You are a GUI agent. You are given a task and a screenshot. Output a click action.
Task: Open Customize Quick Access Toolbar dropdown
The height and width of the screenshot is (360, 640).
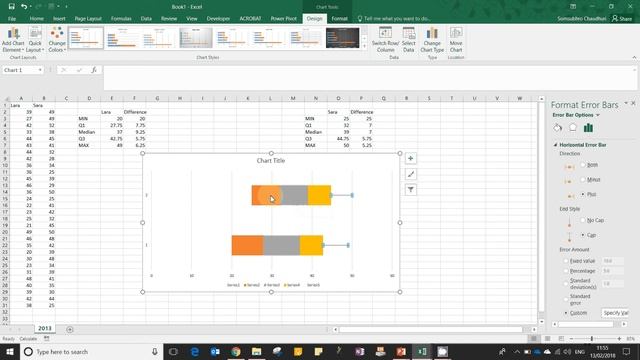66,7
